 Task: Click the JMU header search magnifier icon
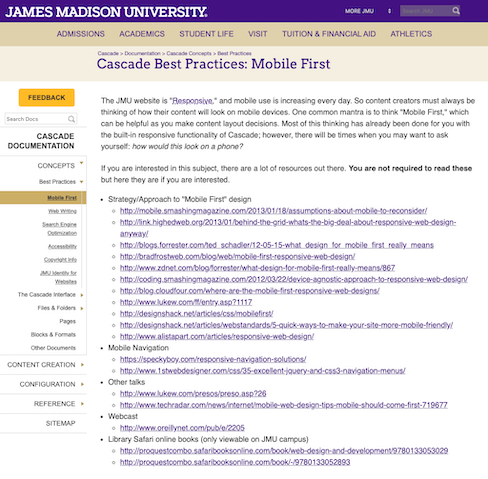point(456,11)
